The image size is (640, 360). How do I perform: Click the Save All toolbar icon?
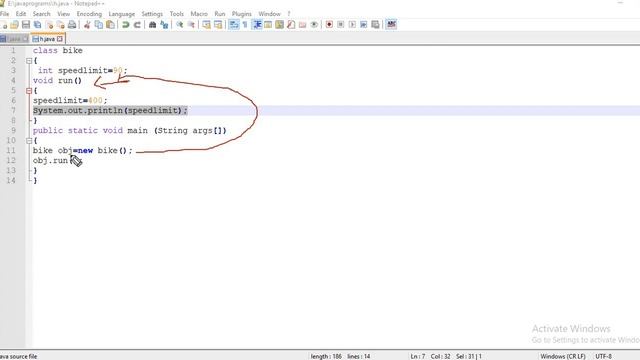tap(37, 25)
